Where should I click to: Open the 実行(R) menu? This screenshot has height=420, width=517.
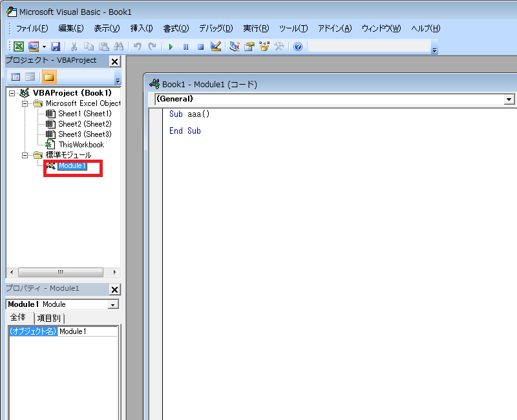(x=256, y=28)
